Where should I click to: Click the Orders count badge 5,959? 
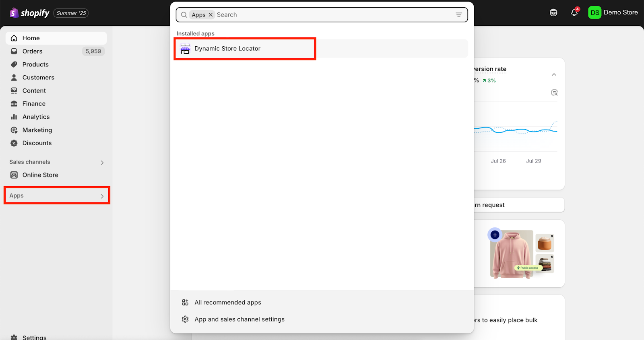(x=93, y=52)
